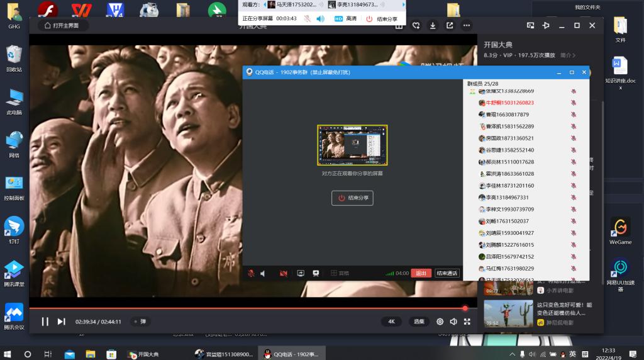
Task: Open 网易UU加速器 desktop shortcut
Action: point(620,274)
